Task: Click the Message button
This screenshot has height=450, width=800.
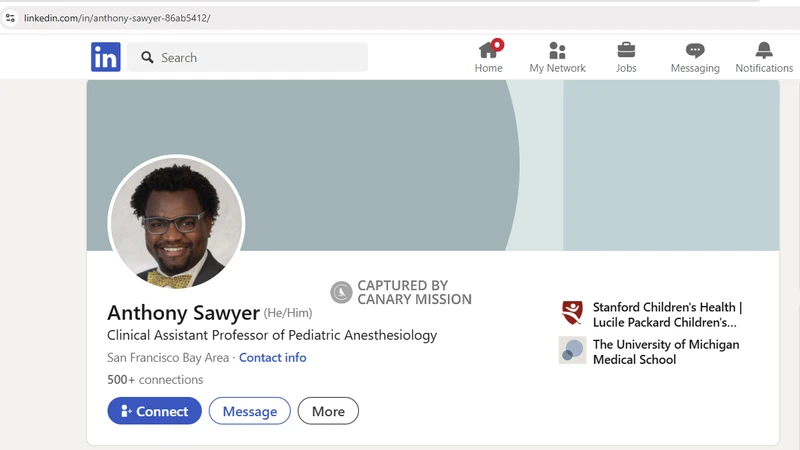Action: (x=249, y=411)
